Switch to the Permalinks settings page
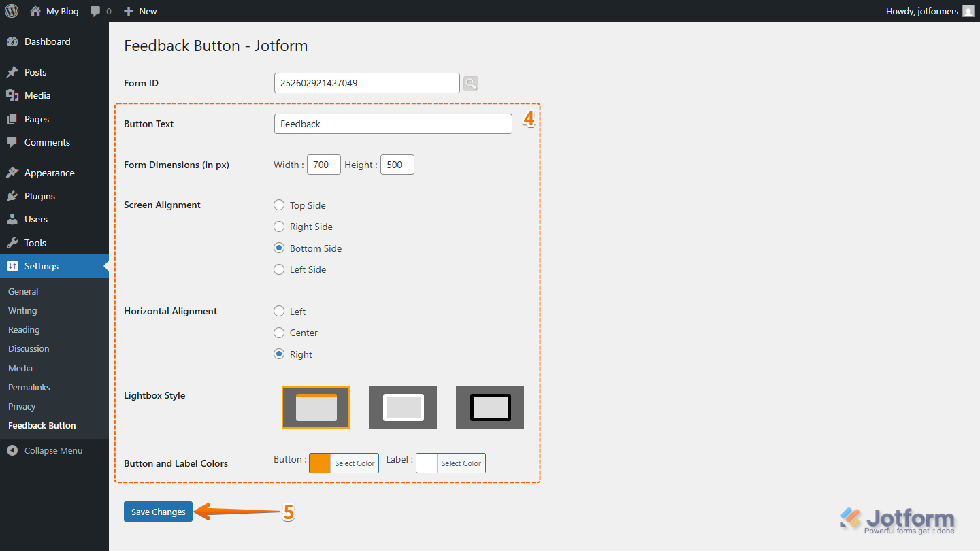 coord(29,387)
